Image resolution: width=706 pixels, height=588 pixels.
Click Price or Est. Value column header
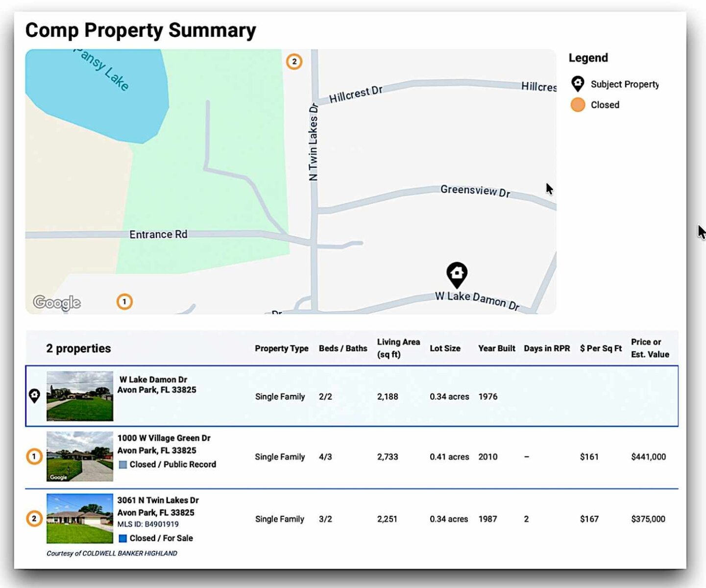[x=650, y=348]
